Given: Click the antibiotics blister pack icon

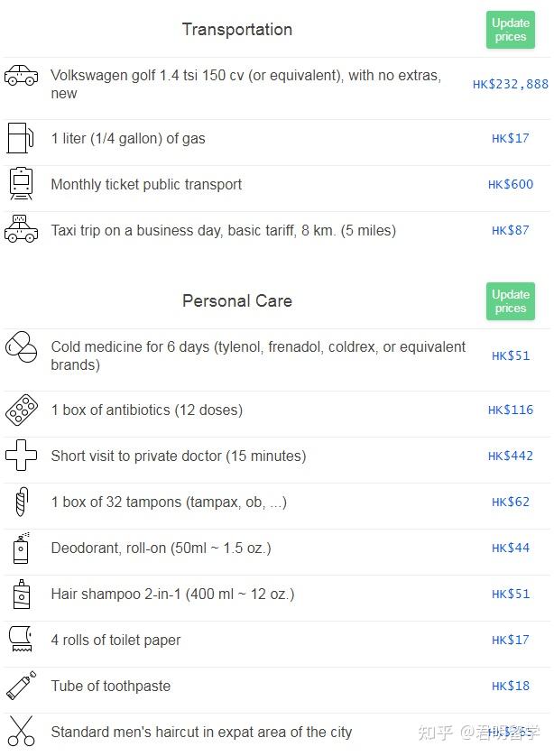Looking at the screenshot, I should point(21,410).
